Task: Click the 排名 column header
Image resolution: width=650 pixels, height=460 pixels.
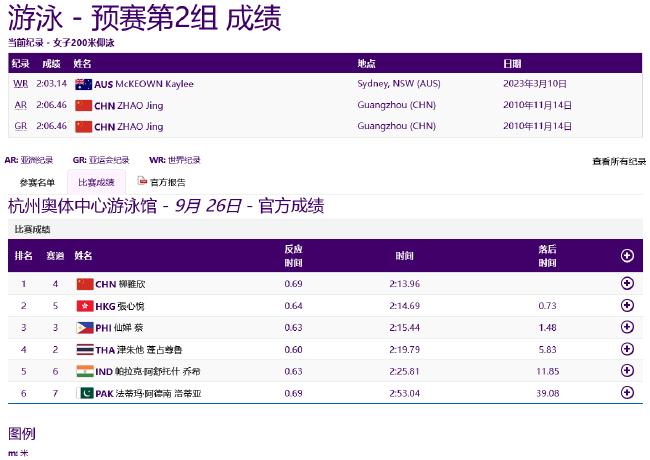Action: tap(24, 256)
